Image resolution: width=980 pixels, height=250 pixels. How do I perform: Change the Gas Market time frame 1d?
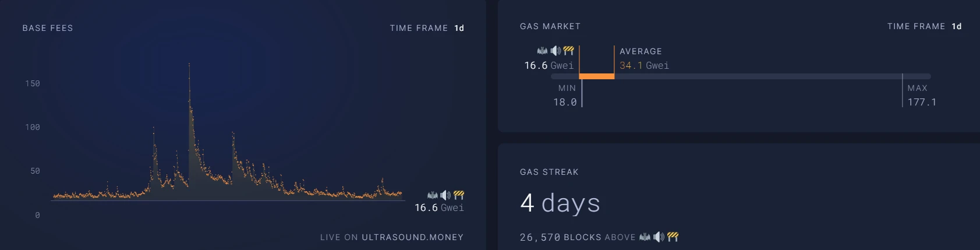tap(957, 26)
